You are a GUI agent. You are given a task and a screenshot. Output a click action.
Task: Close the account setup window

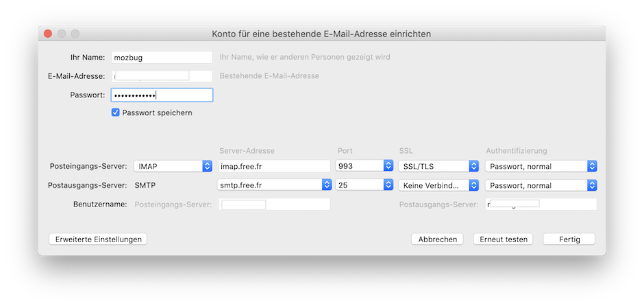click(x=48, y=34)
